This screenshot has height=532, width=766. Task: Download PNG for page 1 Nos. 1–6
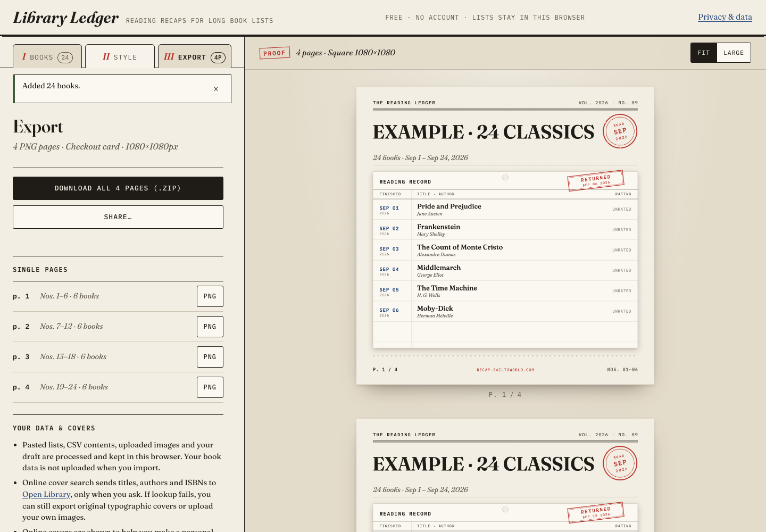point(210,296)
